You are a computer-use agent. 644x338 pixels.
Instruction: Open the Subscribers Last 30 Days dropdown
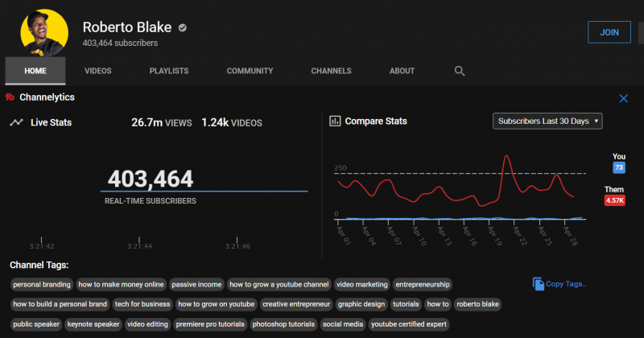coord(547,121)
